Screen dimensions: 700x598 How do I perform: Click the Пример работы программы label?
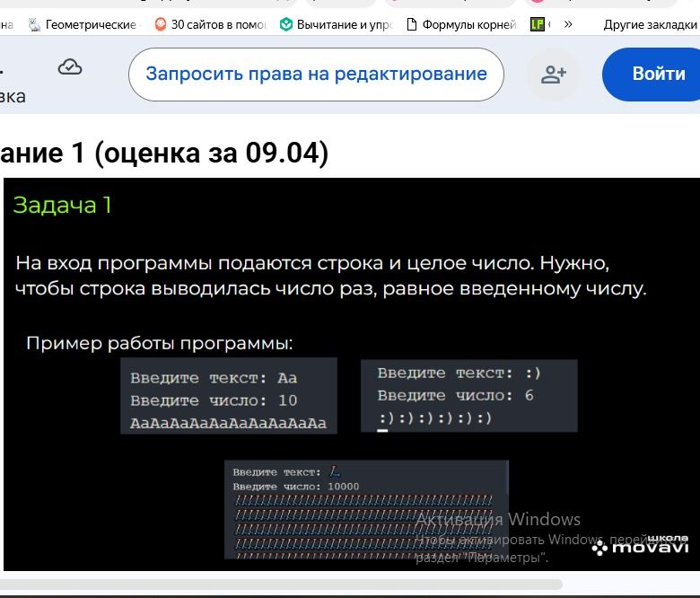(160, 343)
